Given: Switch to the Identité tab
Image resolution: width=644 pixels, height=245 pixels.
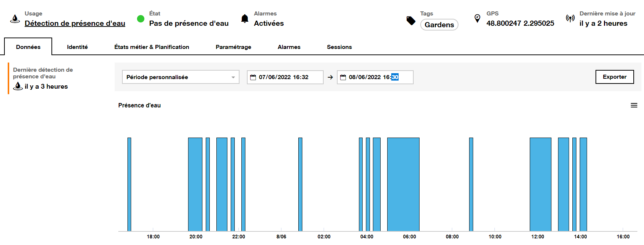Looking at the screenshot, I should [x=77, y=47].
